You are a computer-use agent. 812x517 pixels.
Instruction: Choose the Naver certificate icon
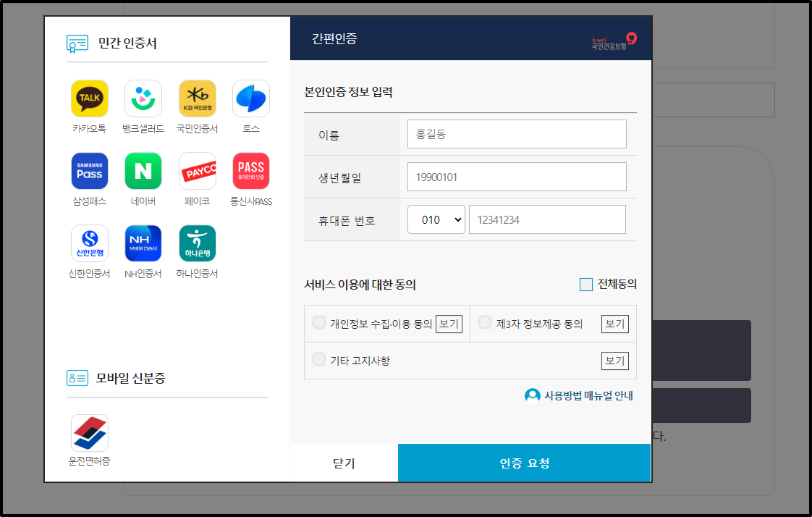pyautogui.click(x=143, y=171)
